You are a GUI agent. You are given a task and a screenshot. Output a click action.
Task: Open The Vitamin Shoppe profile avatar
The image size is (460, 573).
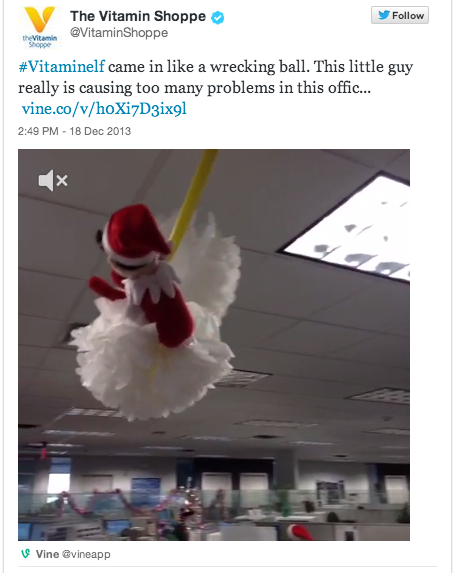(x=40, y=27)
